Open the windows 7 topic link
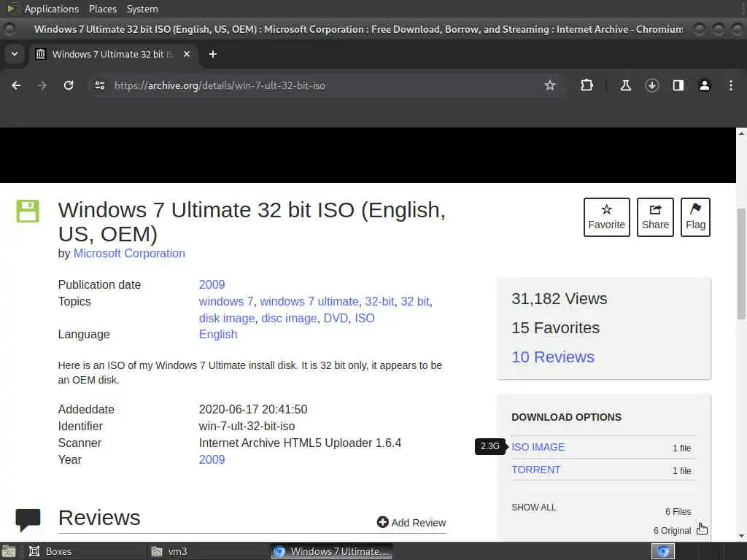The width and height of the screenshot is (747, 560). pos(226,301)
